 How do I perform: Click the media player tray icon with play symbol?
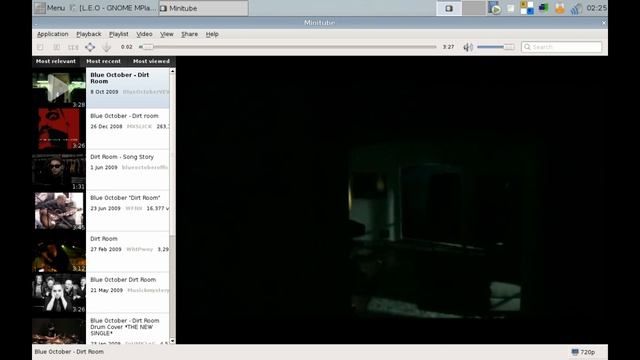coord(494,8)
